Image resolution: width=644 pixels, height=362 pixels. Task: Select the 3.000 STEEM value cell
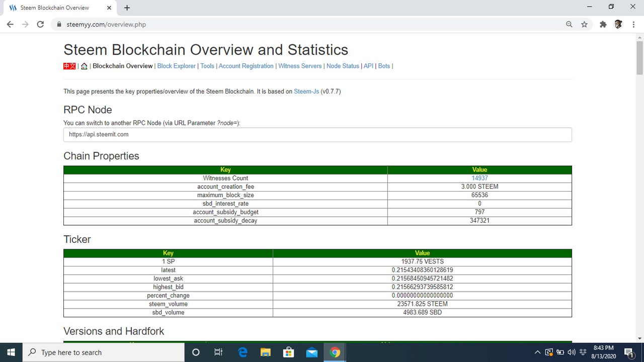pos(479,187)
